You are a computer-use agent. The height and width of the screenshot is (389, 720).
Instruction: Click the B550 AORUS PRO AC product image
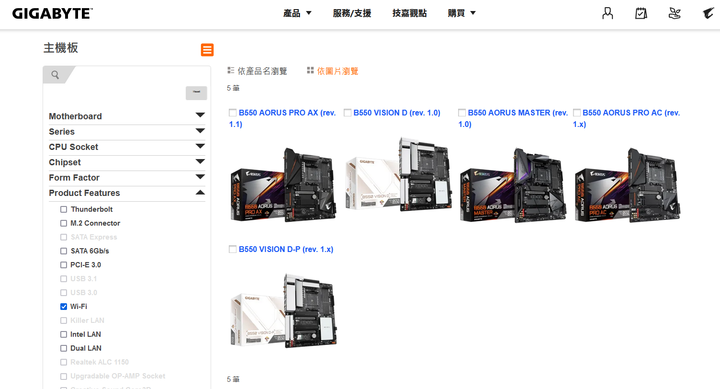click(x=627, y=185)
